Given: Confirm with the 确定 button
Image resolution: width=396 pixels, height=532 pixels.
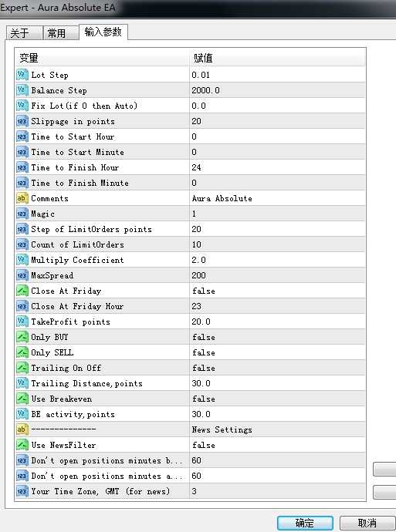Looking at the screenshot, I should [x=305, y=523].
